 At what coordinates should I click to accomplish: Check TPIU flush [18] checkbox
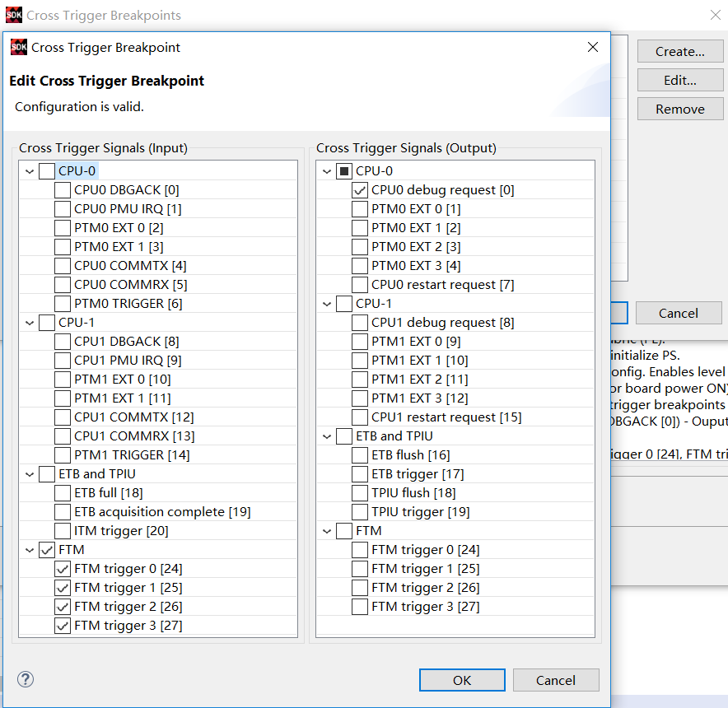(360, 493)
